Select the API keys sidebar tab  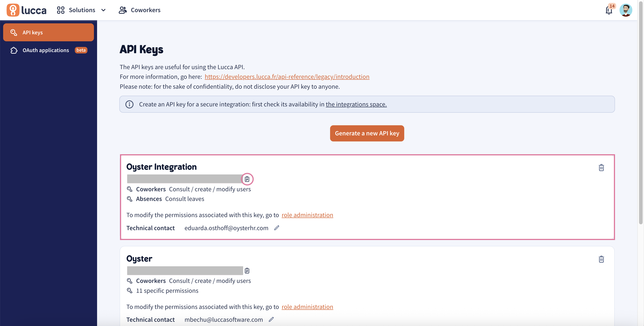(x=49, y=32)
